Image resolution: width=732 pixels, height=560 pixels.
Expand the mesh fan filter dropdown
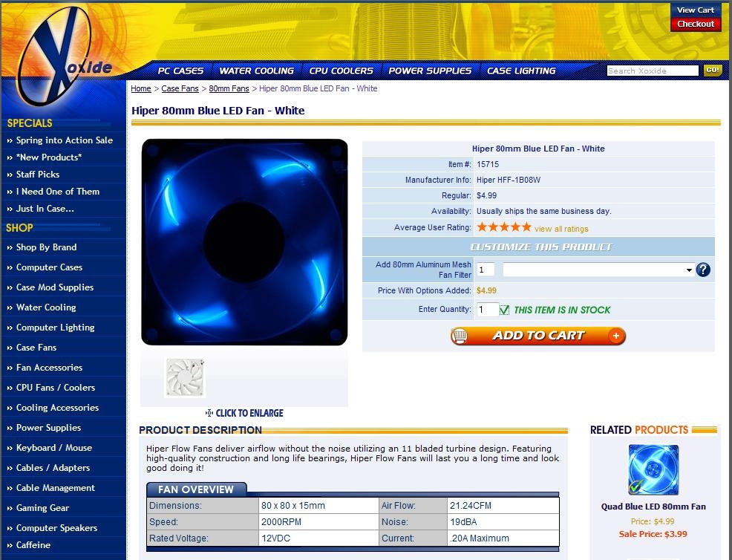tap(598, 270)
